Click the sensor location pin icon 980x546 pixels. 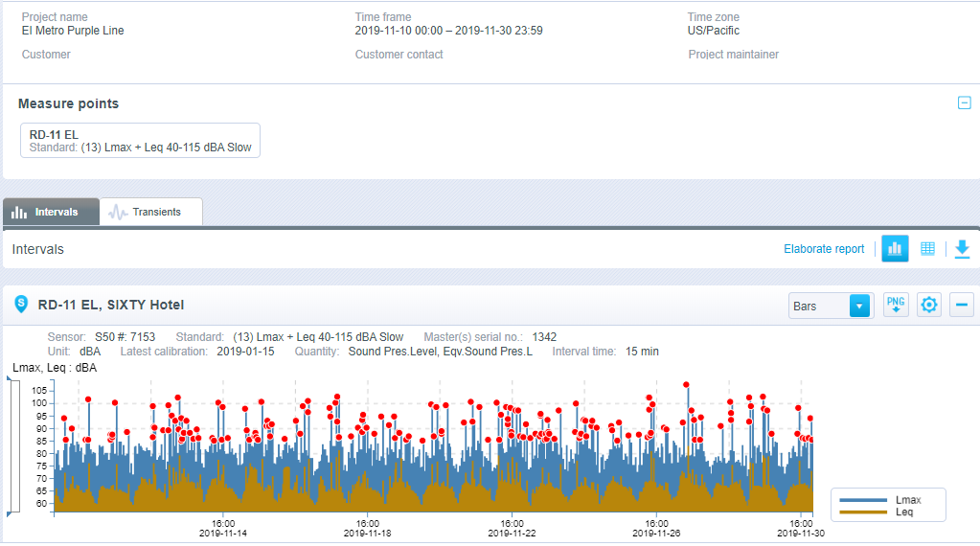click(20, 305)
